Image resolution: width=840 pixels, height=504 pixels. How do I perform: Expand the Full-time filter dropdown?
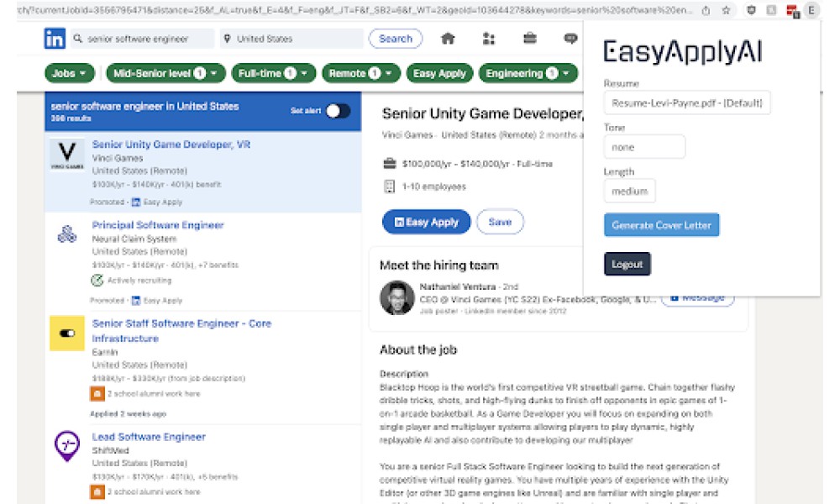274,73
